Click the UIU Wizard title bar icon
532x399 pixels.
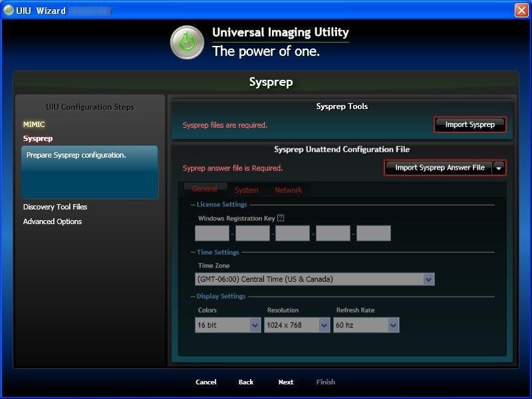(8, 10)
